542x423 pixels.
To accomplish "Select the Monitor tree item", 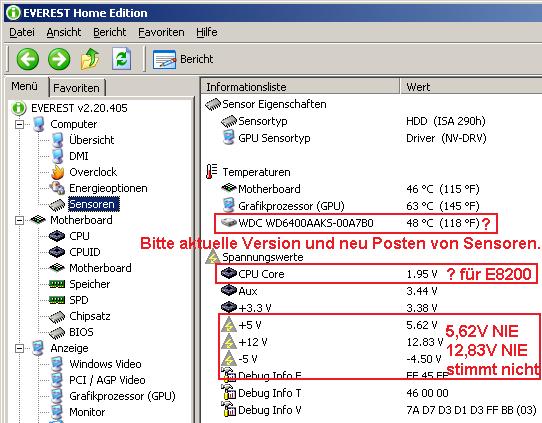I will click(87, 412).
